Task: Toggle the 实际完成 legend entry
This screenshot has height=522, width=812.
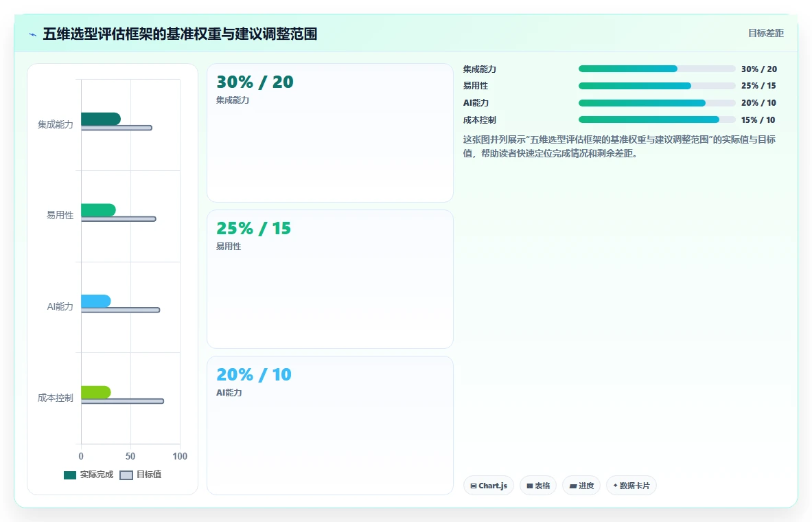Action: [x=88, y=475]
